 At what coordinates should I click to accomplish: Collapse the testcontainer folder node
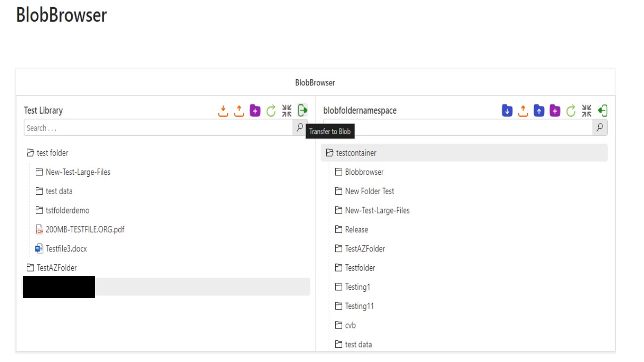tap(330, 153)
